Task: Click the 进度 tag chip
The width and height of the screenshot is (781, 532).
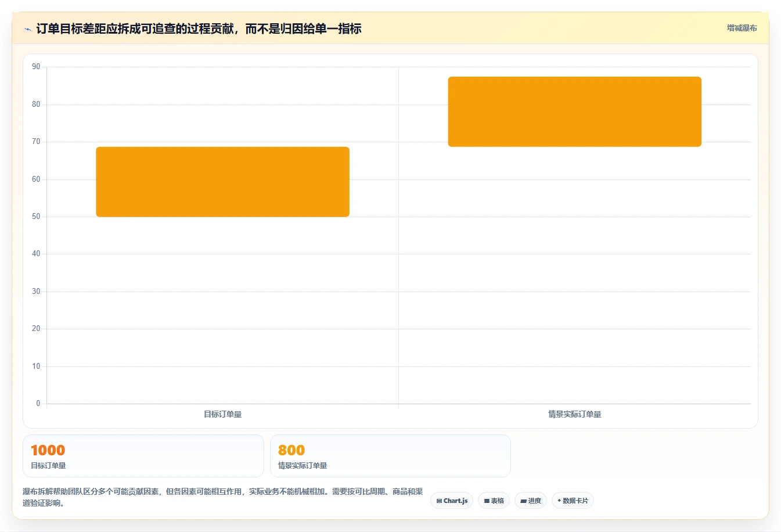Action: [x=531, y=501]
